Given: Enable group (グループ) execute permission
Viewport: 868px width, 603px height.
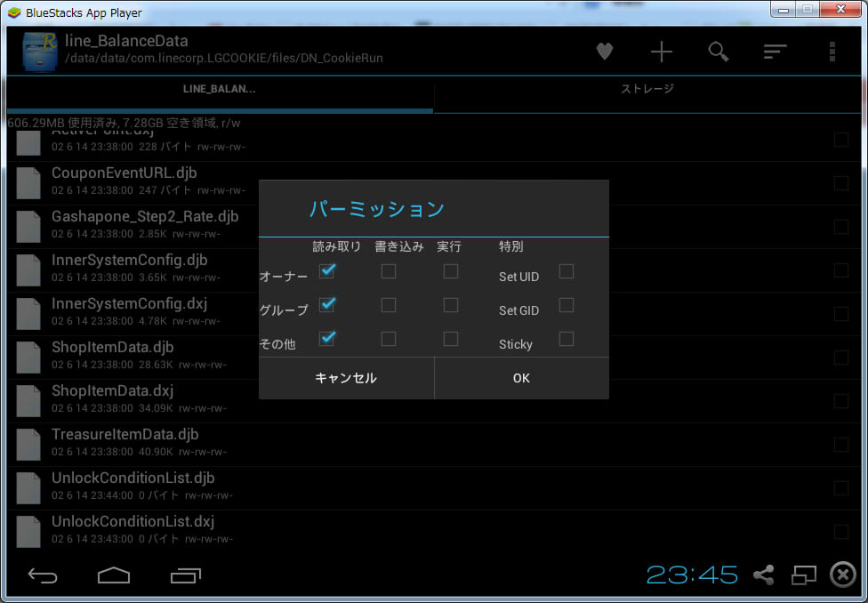Looking at the screenshot, I should coord(451,305).
